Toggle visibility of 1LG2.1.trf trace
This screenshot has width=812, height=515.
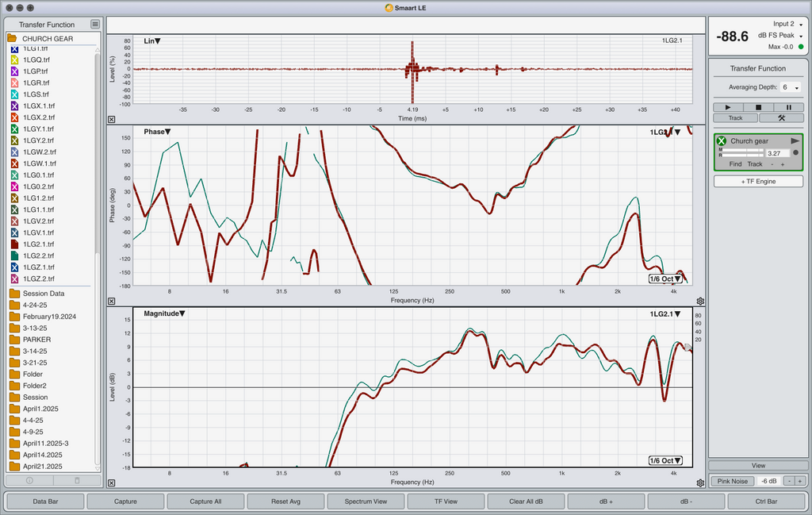pyautogui.click(x=14, y=244)
